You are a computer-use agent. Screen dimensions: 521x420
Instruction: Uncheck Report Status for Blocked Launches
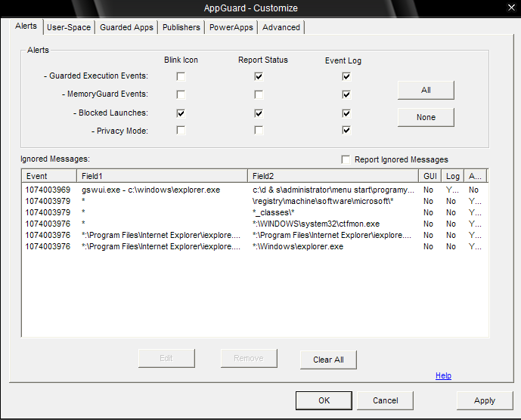click(259, 113)
